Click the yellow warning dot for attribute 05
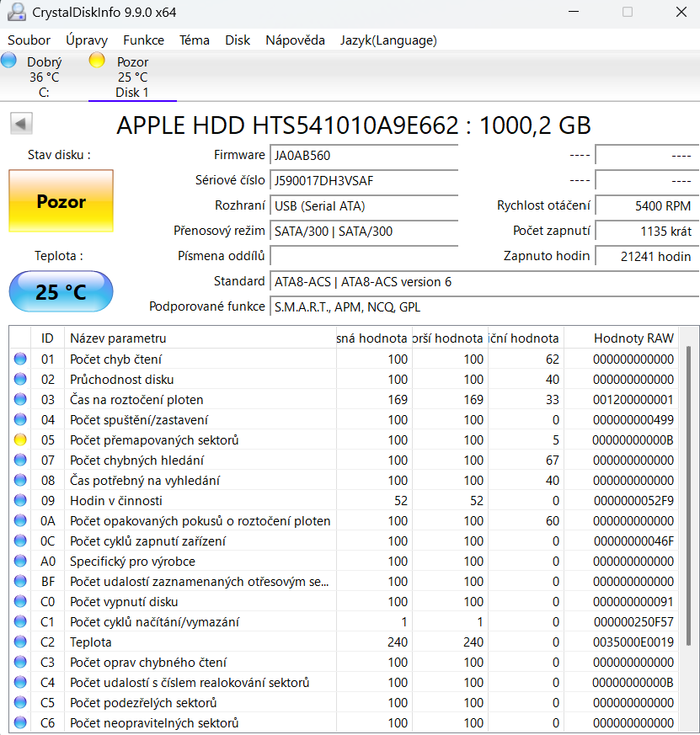The width and height of the screenshot is (700, 735). 20,439
